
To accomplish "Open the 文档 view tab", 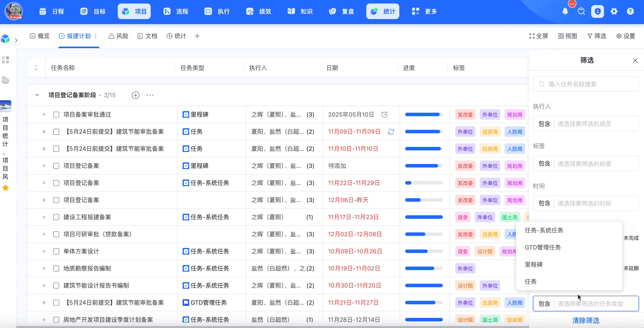I will tap(147, 36).
